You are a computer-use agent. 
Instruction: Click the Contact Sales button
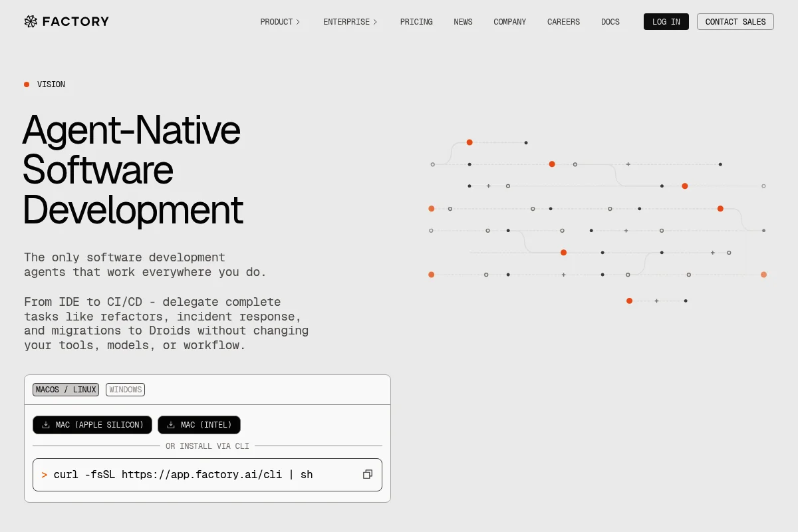click(735, 22)
